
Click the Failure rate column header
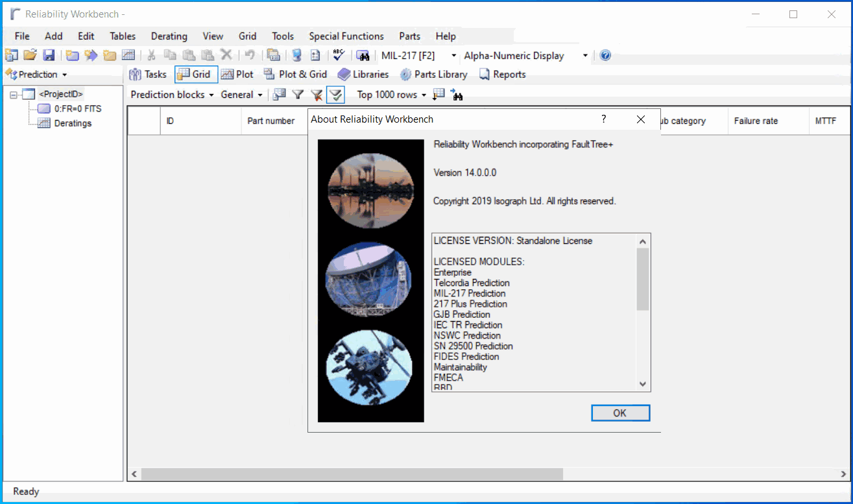click(x=767, y=121)
